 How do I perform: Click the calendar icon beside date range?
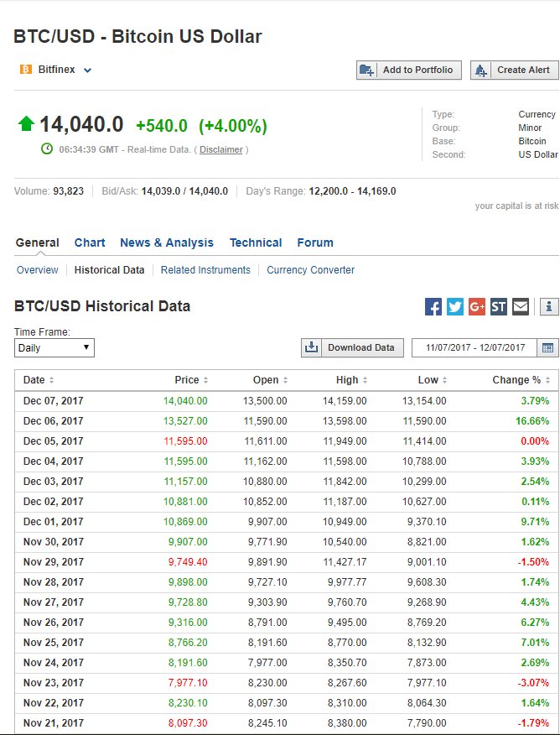pyautogui.click(x=547, y=348)
